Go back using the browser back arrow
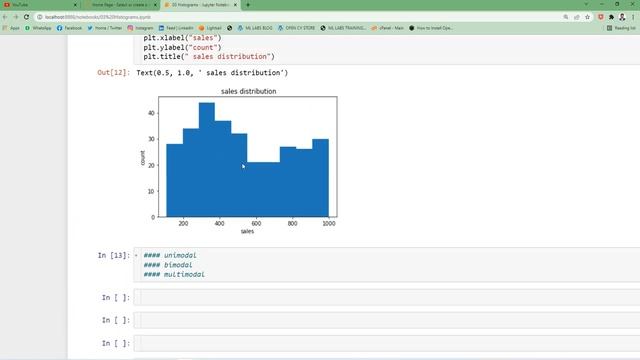The width and height of the screenshot is (640, 360). pos(5,17)
